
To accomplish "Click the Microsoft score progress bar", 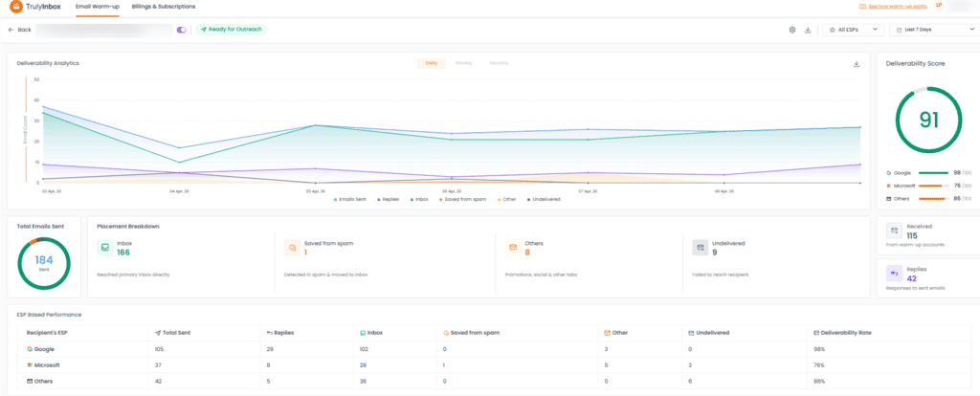I will point(932,186).
